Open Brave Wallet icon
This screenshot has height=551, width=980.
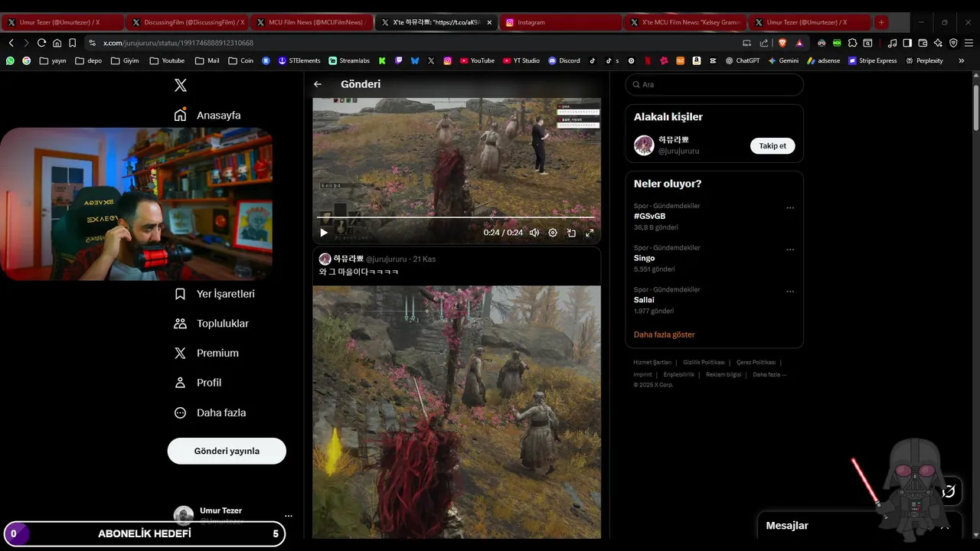click(x=923, y=43)
